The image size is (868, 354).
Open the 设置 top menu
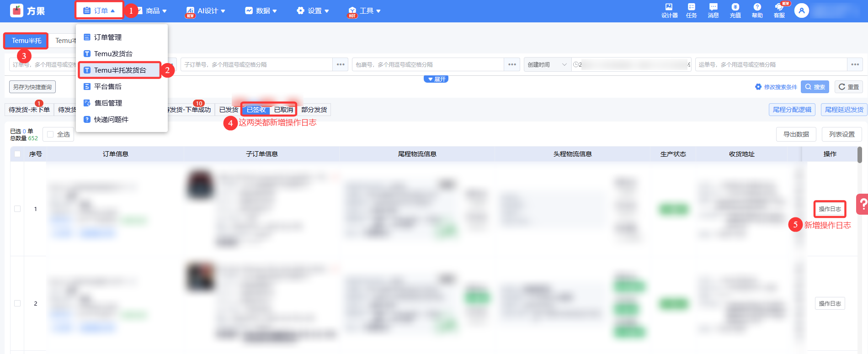pyautogui.click(x=313, y=11)
